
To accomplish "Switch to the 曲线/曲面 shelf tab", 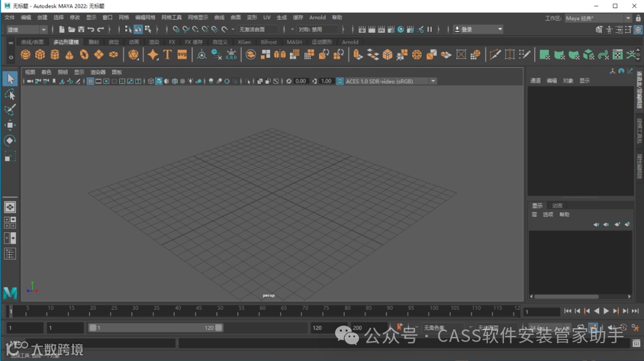I will [x=32, y=42].
